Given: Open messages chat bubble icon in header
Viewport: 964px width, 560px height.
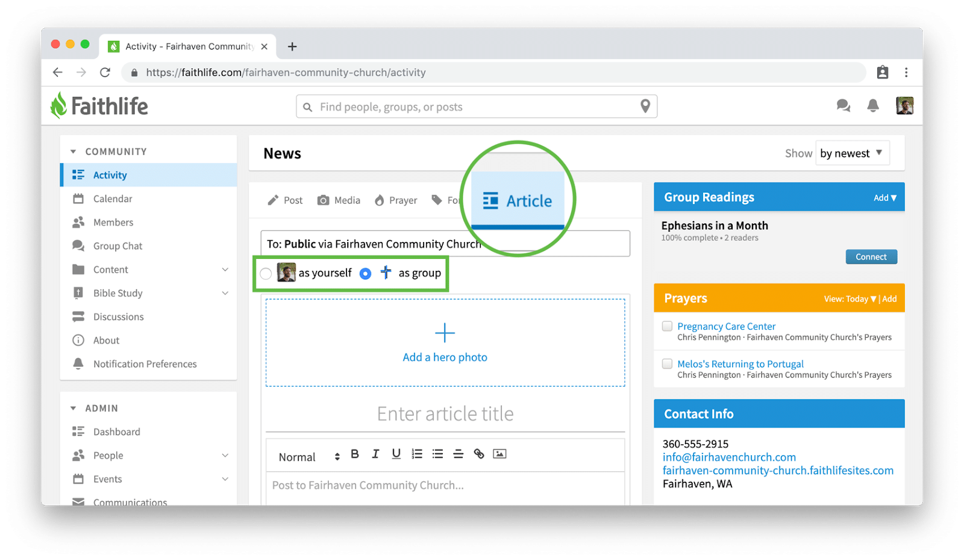Looking at the screenshot, I should pyautogui.click(x=843, y=106).
